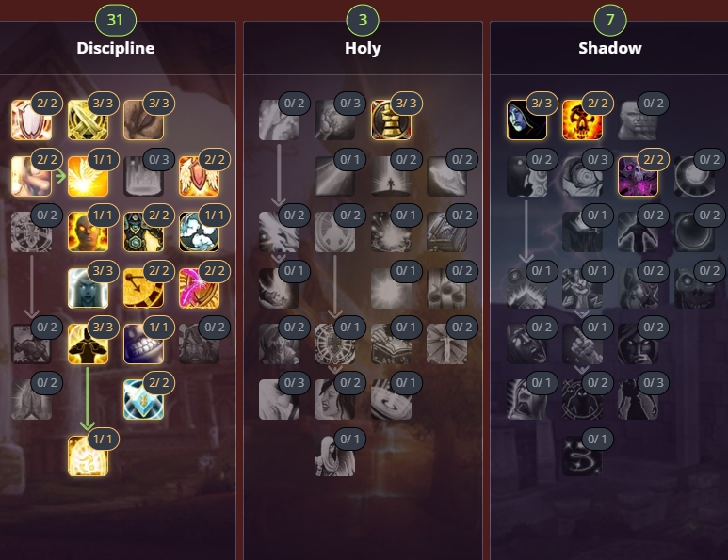Image resolution: width=728 pixels, height=560 pixels.
Task: Select Borrowed Time golden clock talent
Action: 143,288
